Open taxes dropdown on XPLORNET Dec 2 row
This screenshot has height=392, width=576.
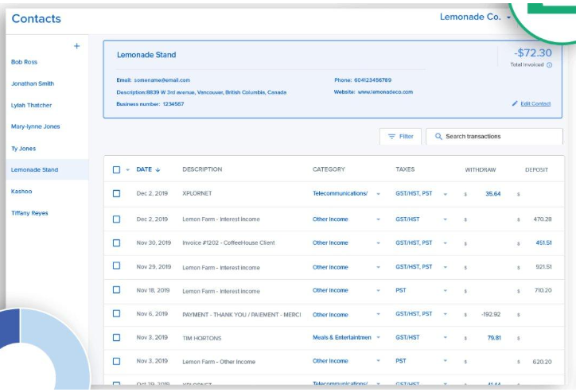coord(445,194)
